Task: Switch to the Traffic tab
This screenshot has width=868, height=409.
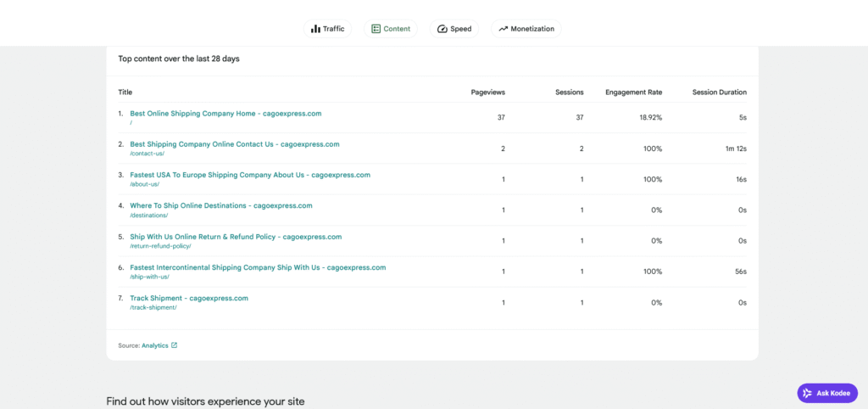Action: click(328, 29)
